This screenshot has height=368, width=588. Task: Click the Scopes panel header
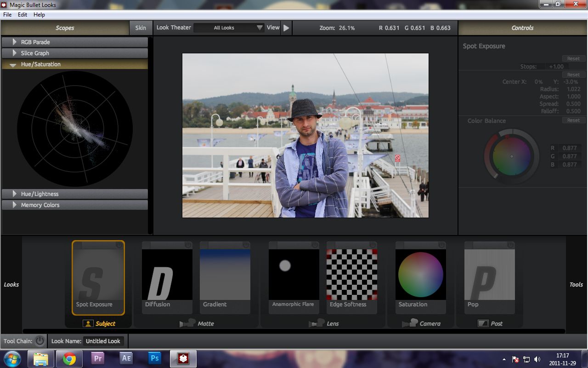point(65,28)
